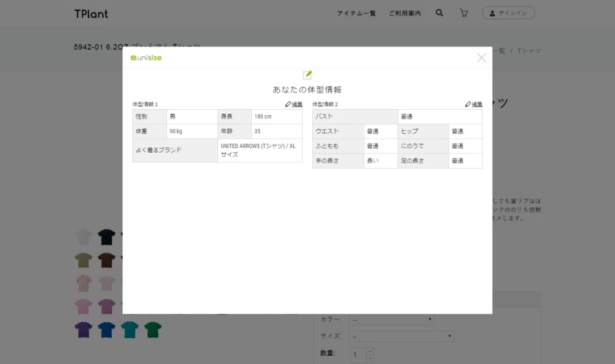615x364 pixels.
Task: Increase the quantity with the up stepper arrow
Action: tap(371, 350)
